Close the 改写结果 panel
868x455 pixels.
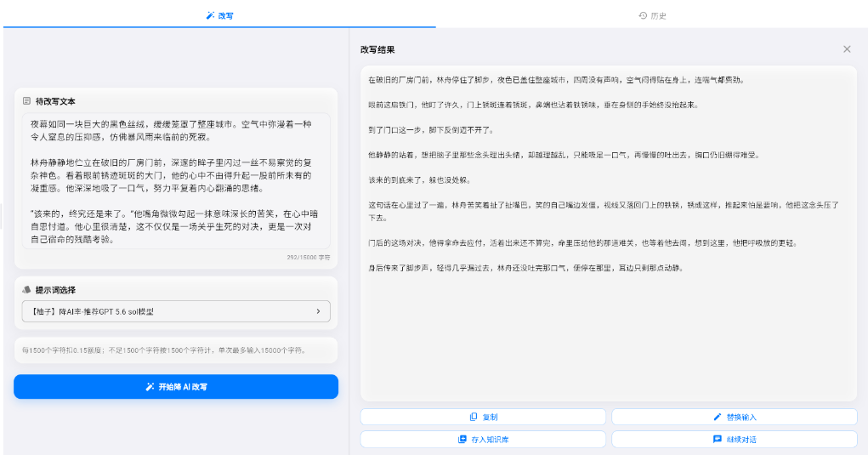tap(847, 49)
